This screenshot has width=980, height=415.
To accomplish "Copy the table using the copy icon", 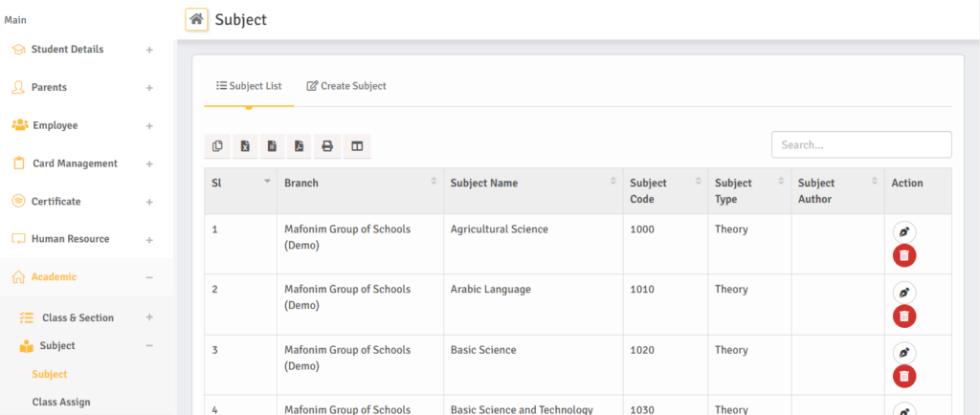I will [x=218, y=146].
